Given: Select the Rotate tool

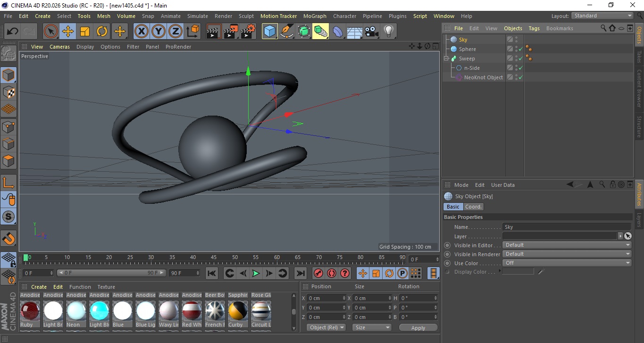Looking at the screenshot, I should [102, 32].
